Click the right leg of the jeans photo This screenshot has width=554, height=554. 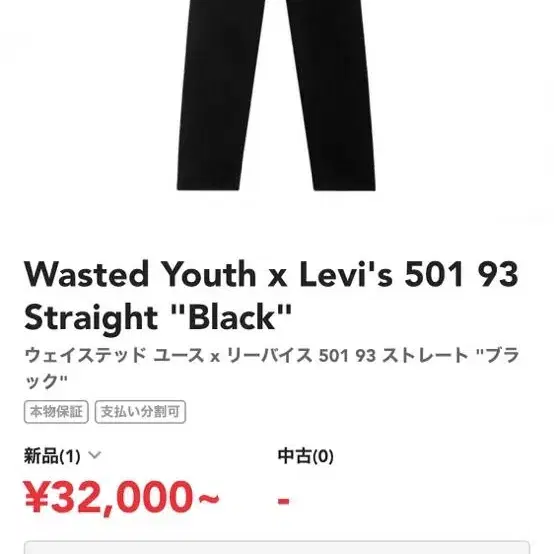332,95
